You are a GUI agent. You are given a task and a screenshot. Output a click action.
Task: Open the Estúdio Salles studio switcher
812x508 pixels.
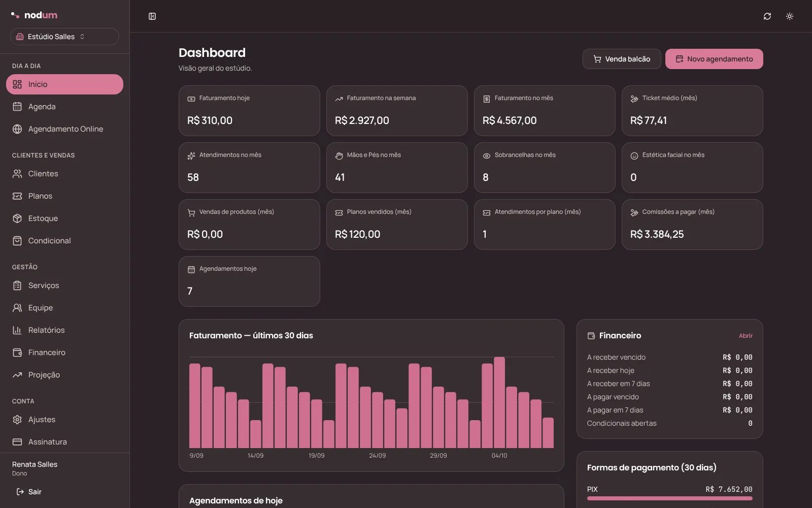(x=64, y=37)
